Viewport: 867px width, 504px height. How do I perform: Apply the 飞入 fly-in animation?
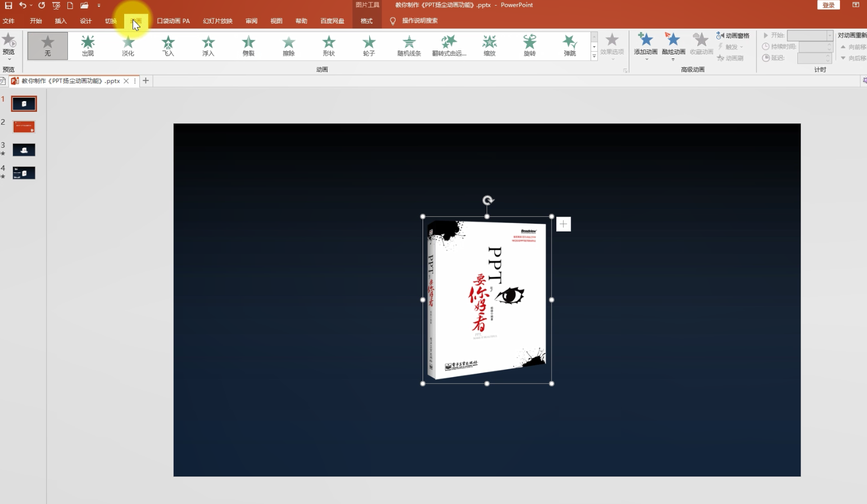[168, 46]
